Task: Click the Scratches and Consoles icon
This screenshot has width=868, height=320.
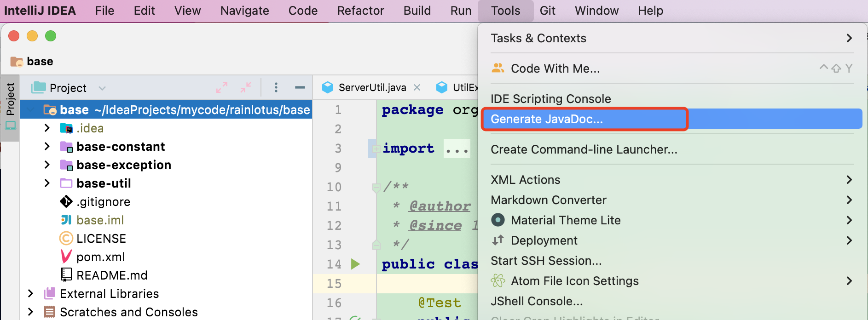Action: point(50,312)
